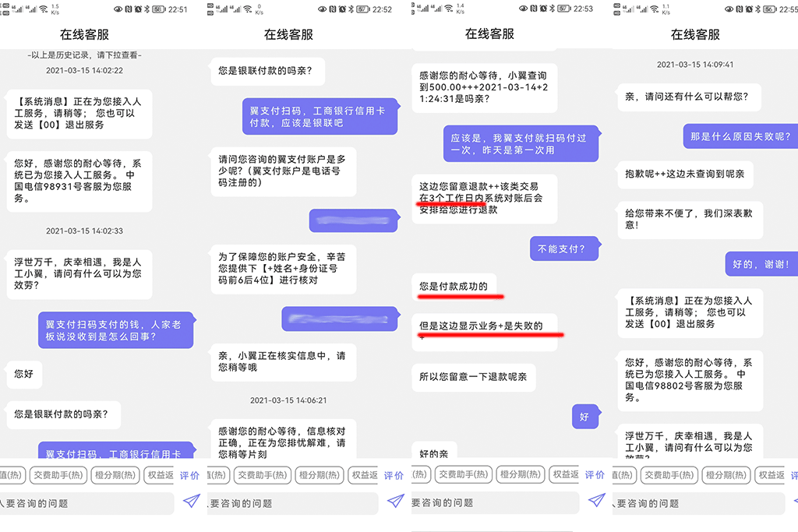The image size is (798, 532).
Task: Tap the Wi-Fi icon in the 22:51 status bar
Action: coord(44,9)
